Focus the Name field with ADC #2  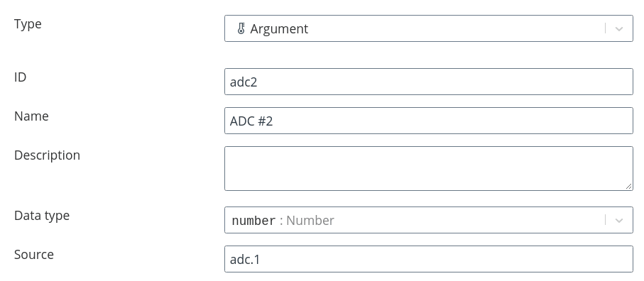[x=429, y=121]
